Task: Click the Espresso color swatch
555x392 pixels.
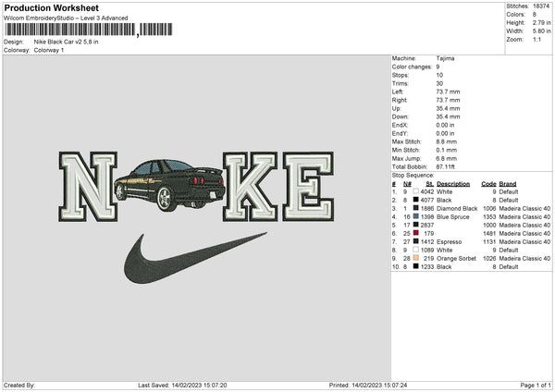Action: (415, 241)
